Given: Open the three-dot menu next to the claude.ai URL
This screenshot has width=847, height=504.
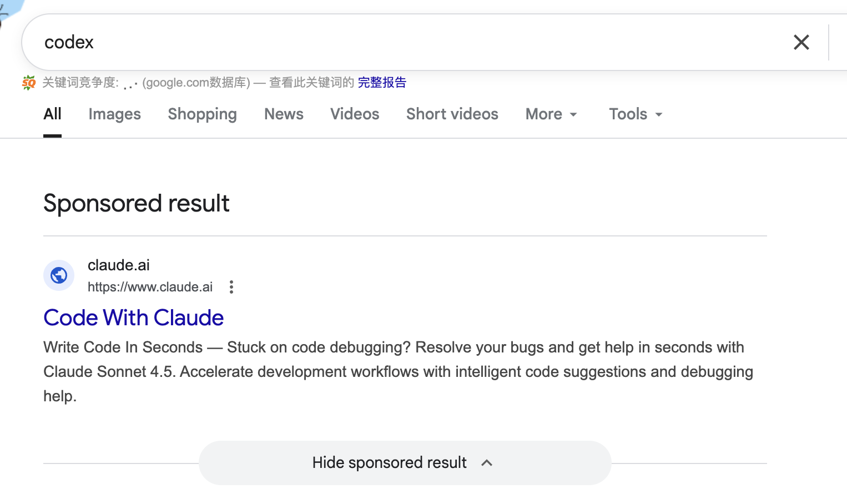Looking at the screenshot, I should tap(231, 287).
